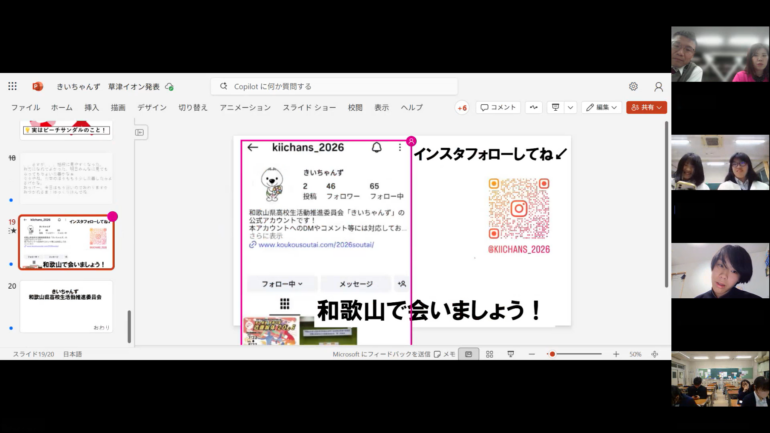The width and height of the screenshot is (770, 433).
Task: Expand the 編集 editing mode dropdown
Action: [602, 107]
